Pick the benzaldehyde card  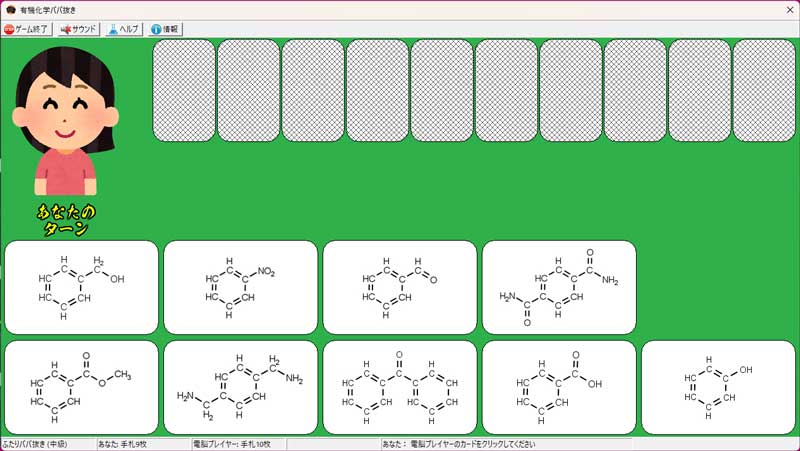pyautogui.click(x=399, y=287)
